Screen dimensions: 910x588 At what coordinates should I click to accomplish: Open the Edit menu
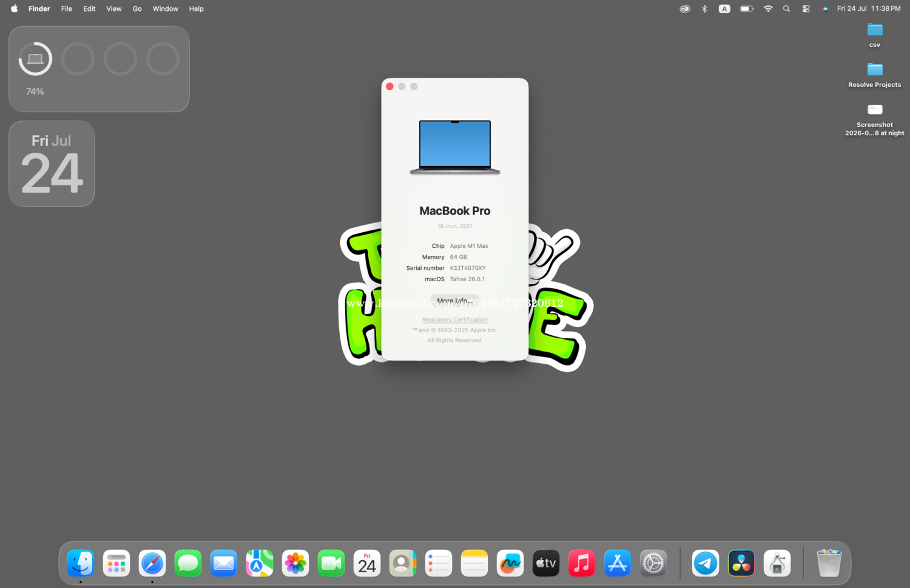(89, 8)
